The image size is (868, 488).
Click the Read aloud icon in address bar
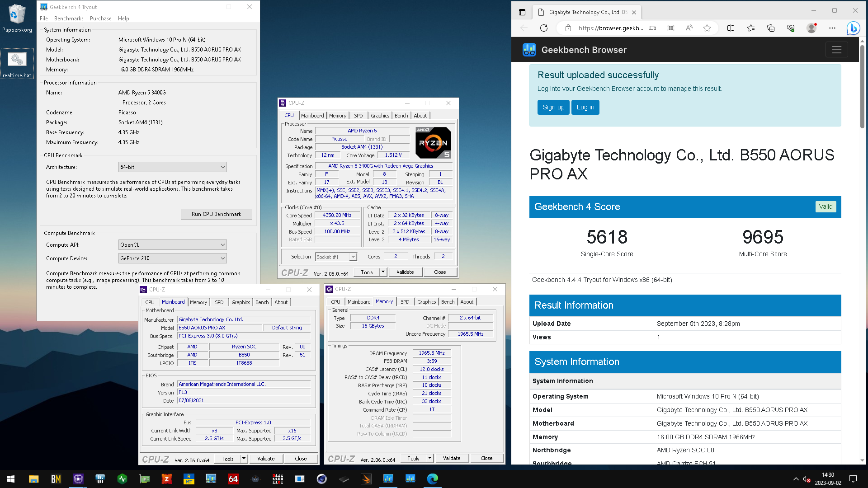(689, 28)
